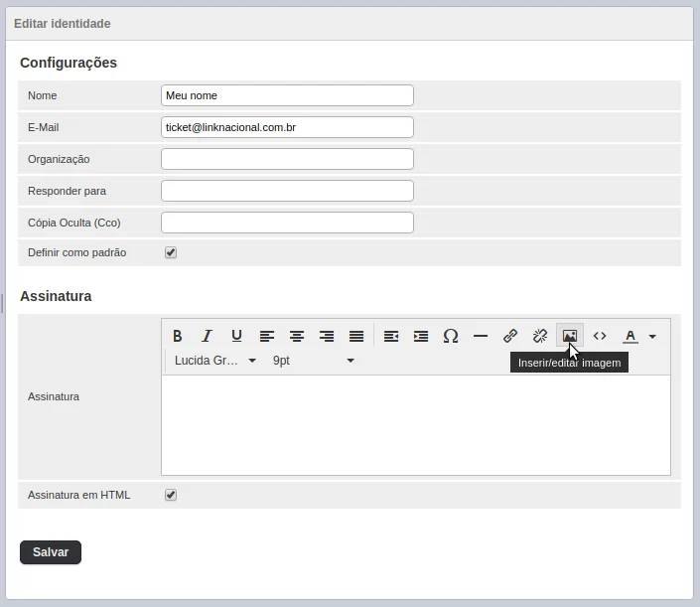This screenshot has height=607, width=700.
Task: Click inside the signature text area
Action: tap(415, 424)
